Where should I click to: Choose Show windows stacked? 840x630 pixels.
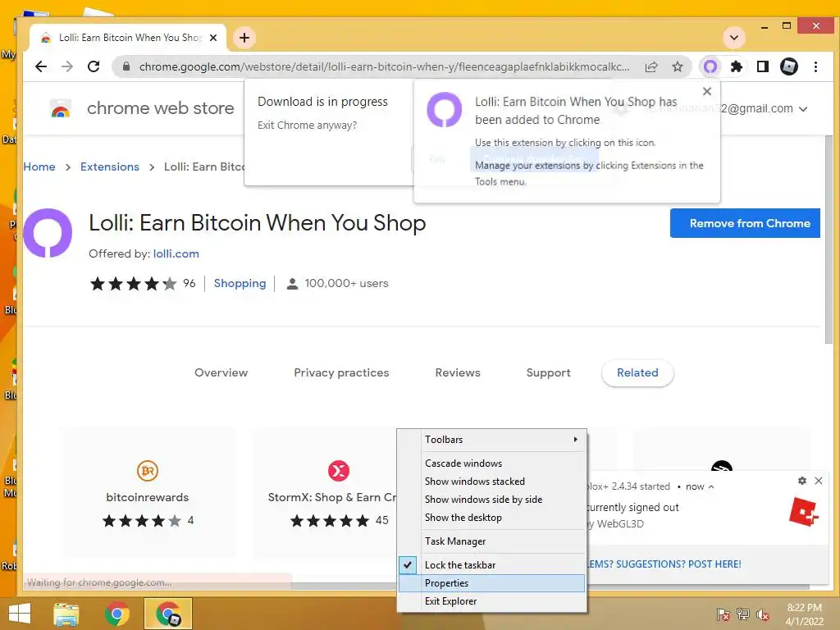point(492,481)
